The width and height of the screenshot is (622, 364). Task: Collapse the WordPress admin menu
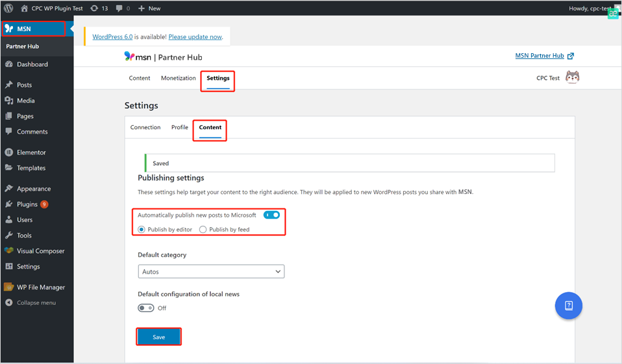pyautogui.click(x=36, y=303)
